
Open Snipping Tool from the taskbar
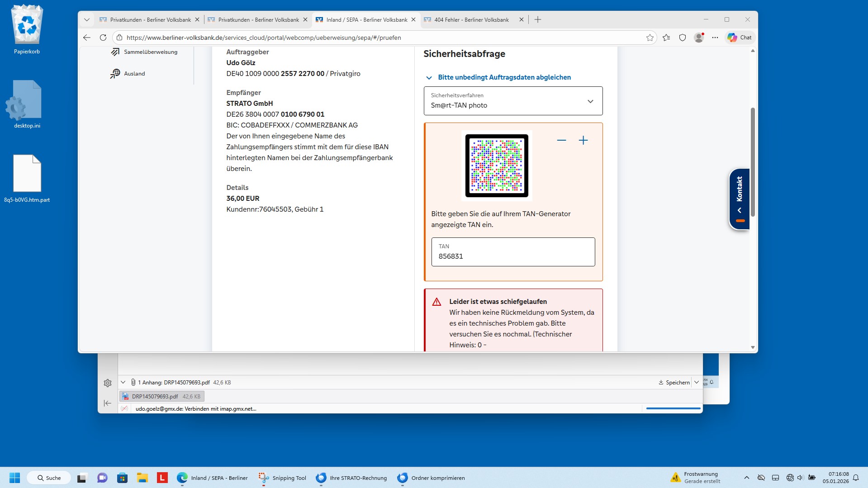282,478
